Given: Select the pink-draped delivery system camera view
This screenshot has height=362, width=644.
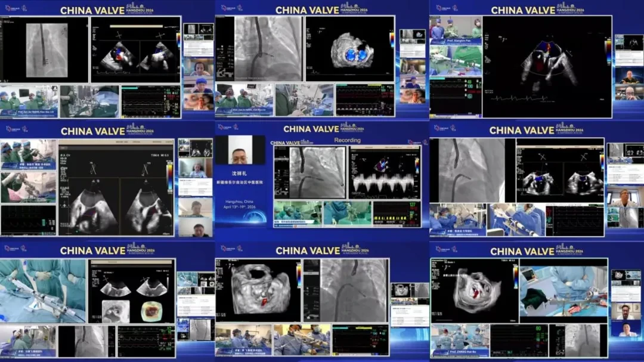Looking at the screenshot, I should click(28, 187).
